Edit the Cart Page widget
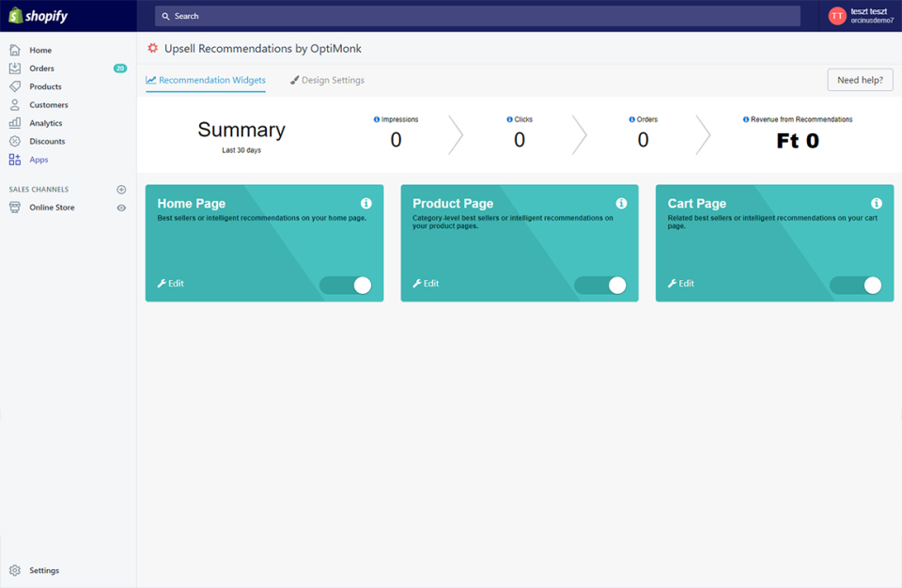This screenshot has width=902, height=588. pos(681,283)
